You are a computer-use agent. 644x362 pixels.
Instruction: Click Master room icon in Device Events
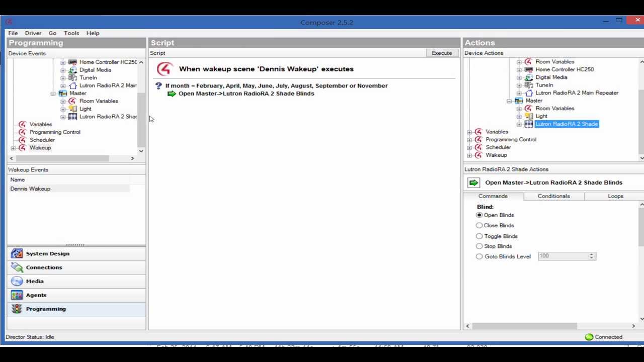click(62, 93)
